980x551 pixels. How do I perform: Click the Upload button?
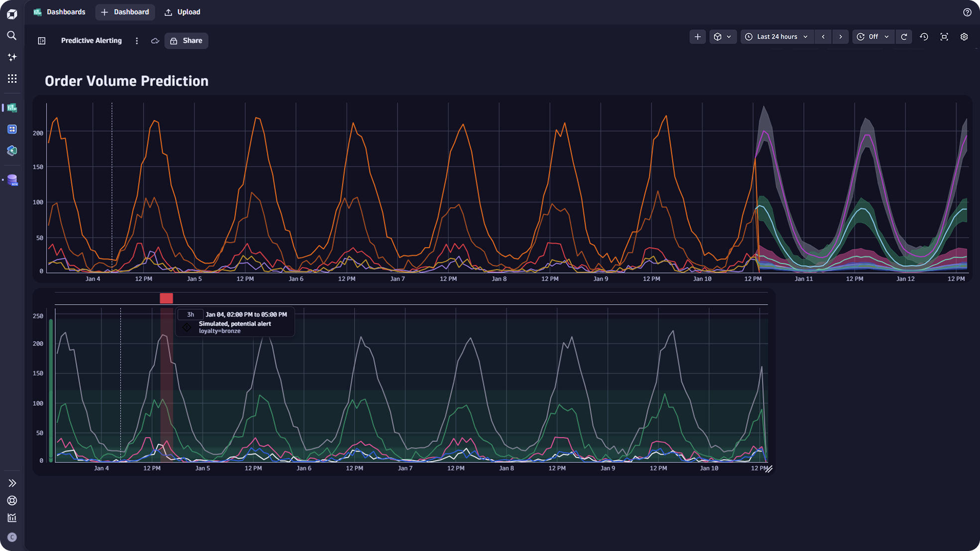point(182,12)
